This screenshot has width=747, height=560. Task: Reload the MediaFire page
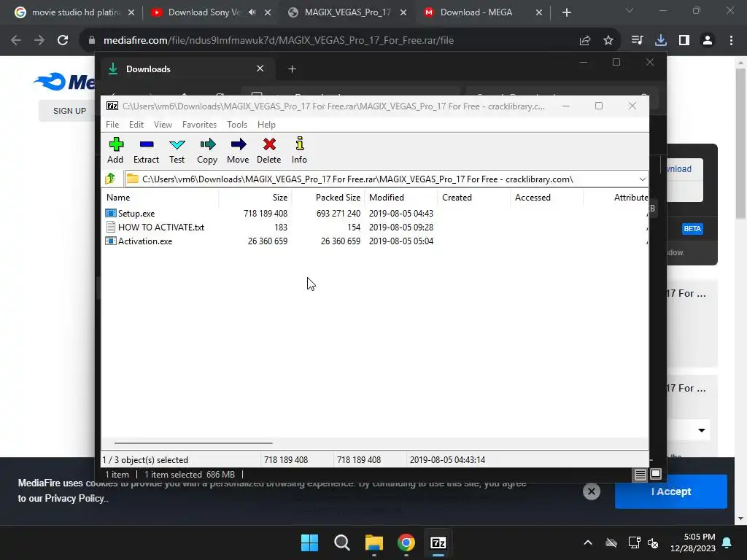click(x=63, y=41)
